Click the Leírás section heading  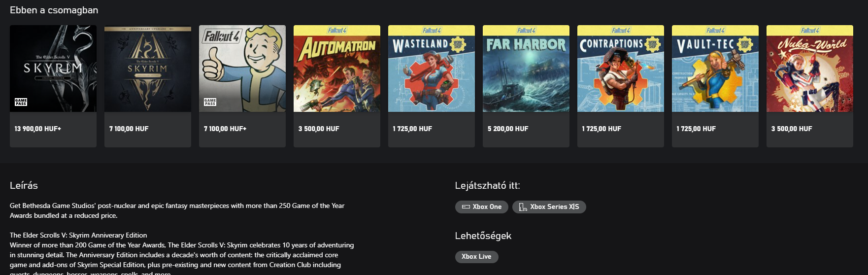tap(24, 185)
